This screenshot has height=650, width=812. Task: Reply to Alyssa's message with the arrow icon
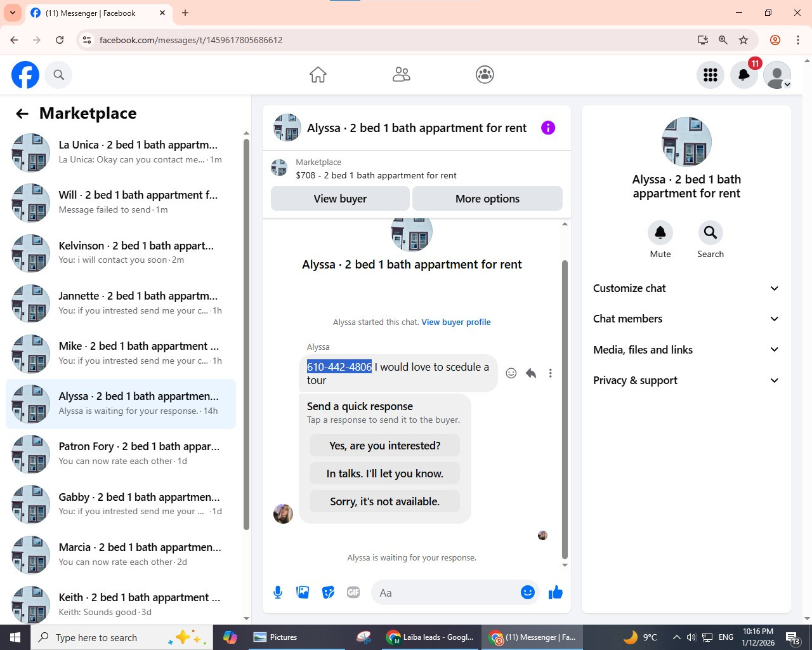coord(531,373)
